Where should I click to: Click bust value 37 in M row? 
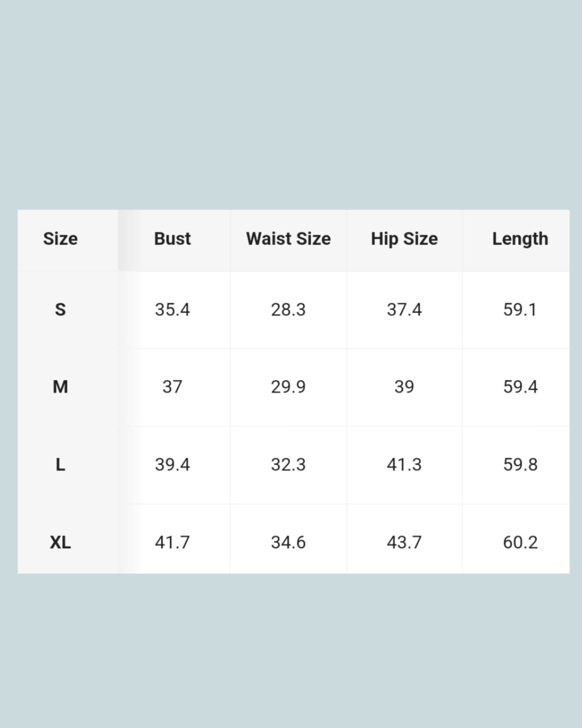(172, 387)
